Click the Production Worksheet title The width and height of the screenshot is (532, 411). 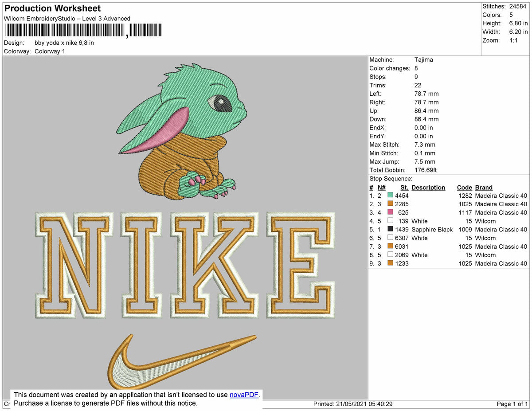tap(52, 8)
